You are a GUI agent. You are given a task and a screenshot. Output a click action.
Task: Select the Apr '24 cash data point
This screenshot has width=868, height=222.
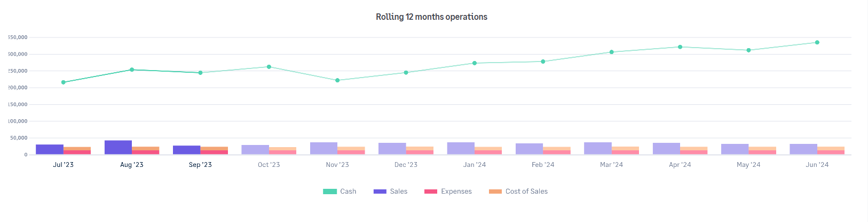point(680,47)
